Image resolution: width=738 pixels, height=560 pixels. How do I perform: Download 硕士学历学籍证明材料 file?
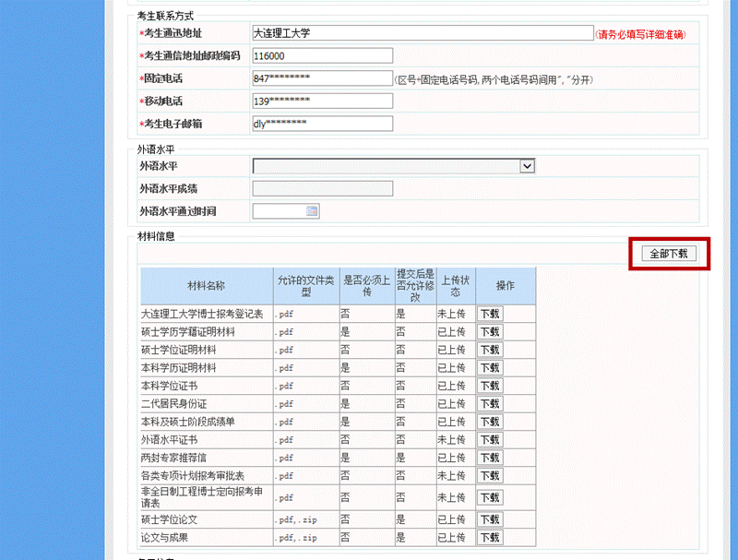tap(489, 331)
